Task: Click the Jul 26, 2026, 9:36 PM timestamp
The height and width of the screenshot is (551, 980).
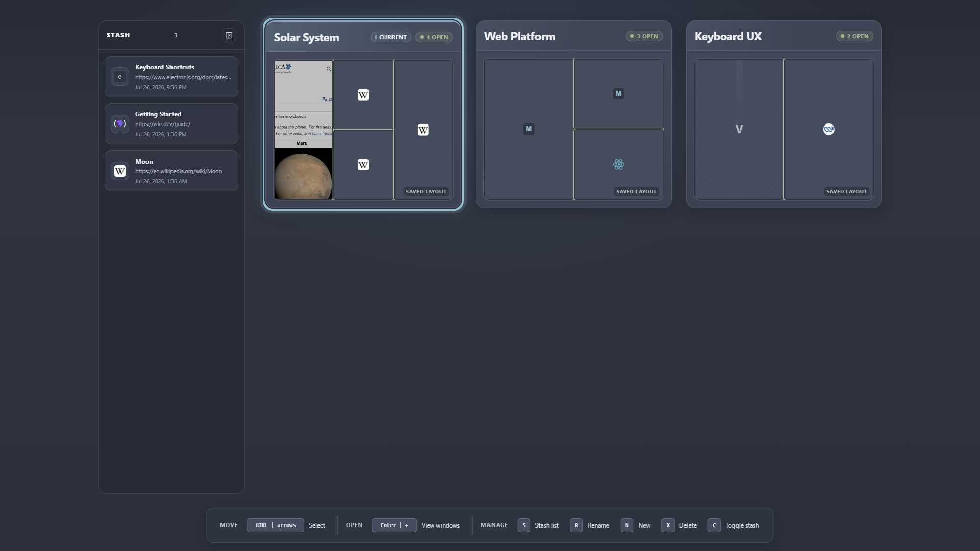Action: [161, 87]
